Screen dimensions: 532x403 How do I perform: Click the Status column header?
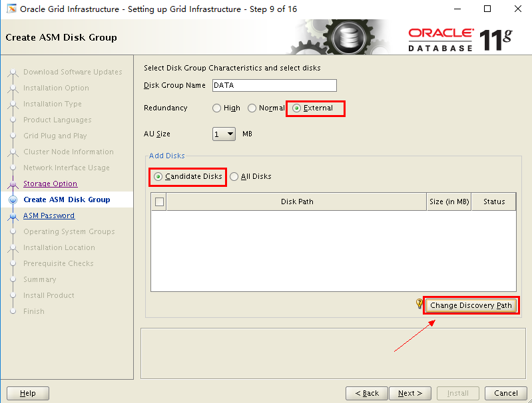pyautogui.click(x=493, y=201)
